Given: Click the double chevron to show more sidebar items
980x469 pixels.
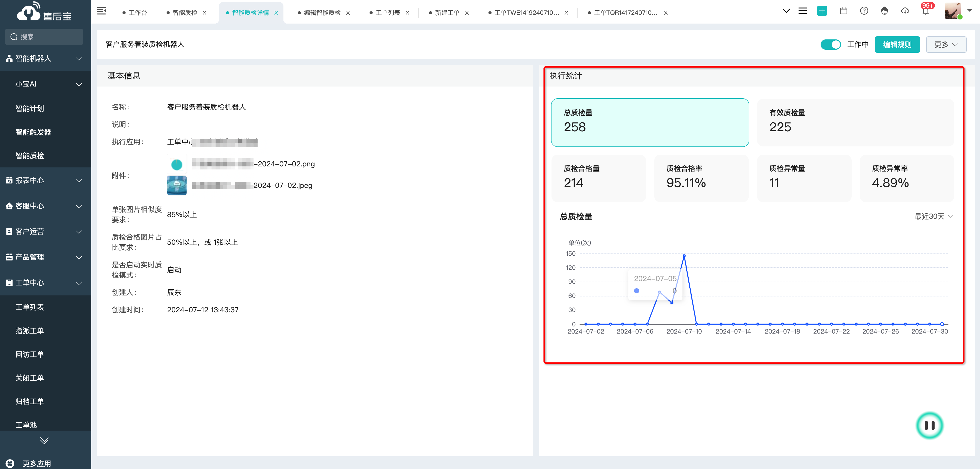Looking at the screenshot, I should click(x=44, y=441).
